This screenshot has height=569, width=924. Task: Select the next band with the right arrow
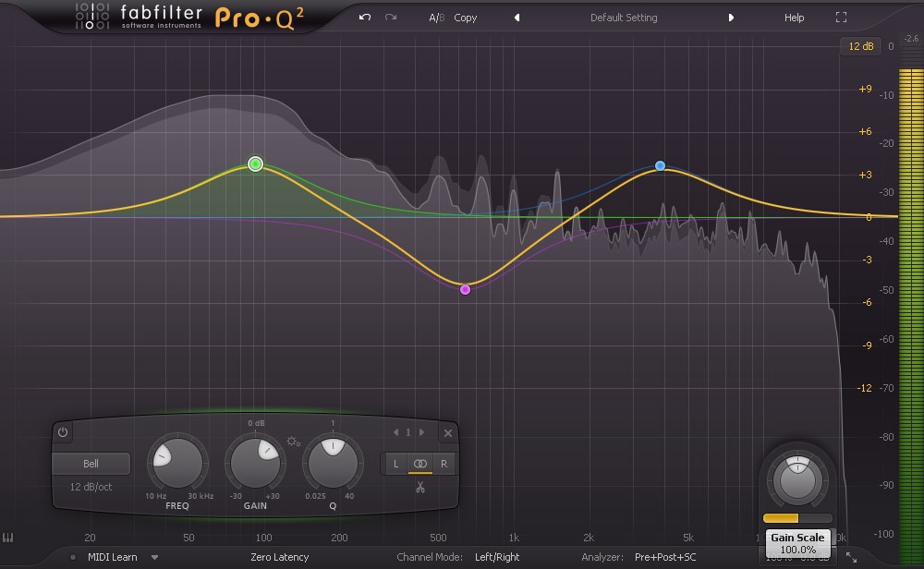[x=421, y=432]
